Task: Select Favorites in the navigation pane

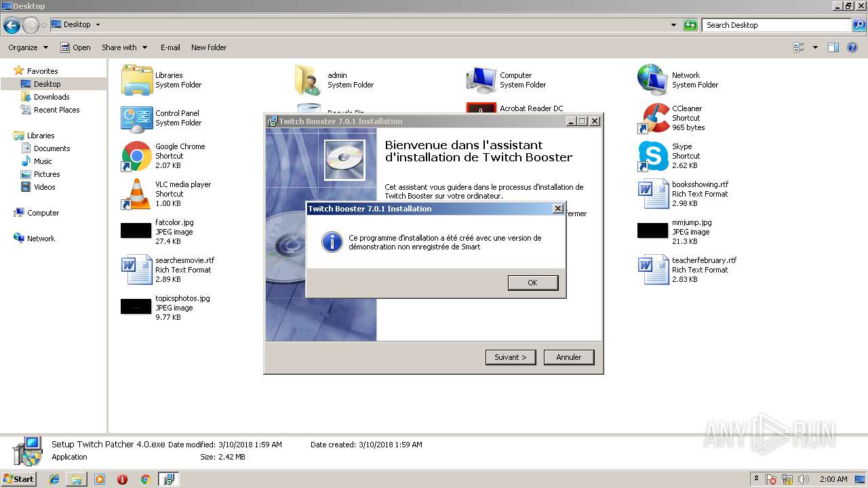Action: pyautogui.click(x=42, y=71)
